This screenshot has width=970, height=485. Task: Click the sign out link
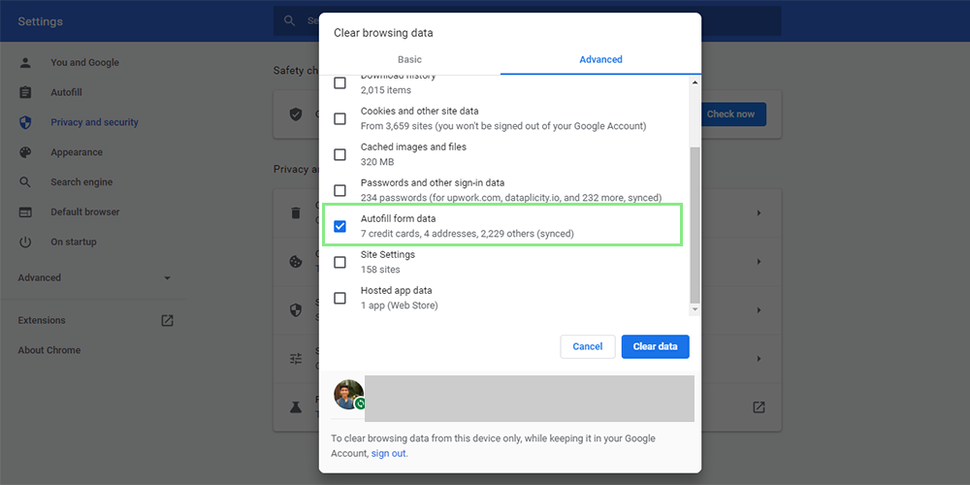click(x=388, y=453)
